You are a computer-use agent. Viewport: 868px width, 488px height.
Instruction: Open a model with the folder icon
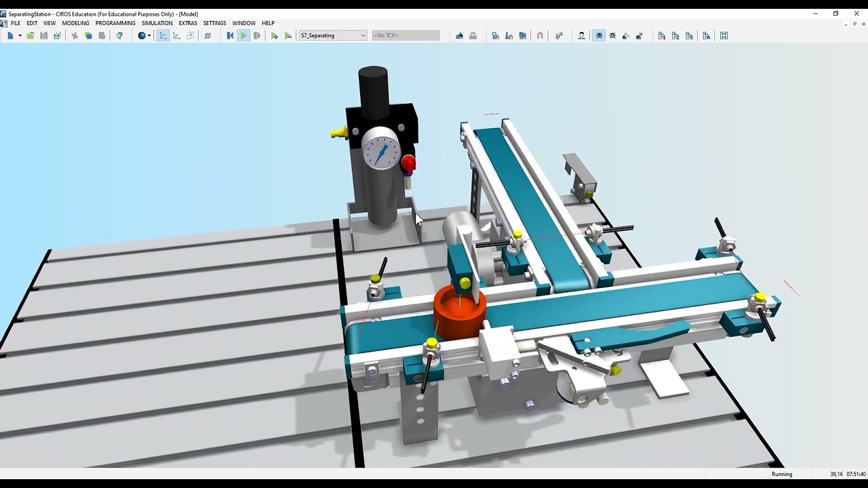pyautogui.click(x=31, y=35)
